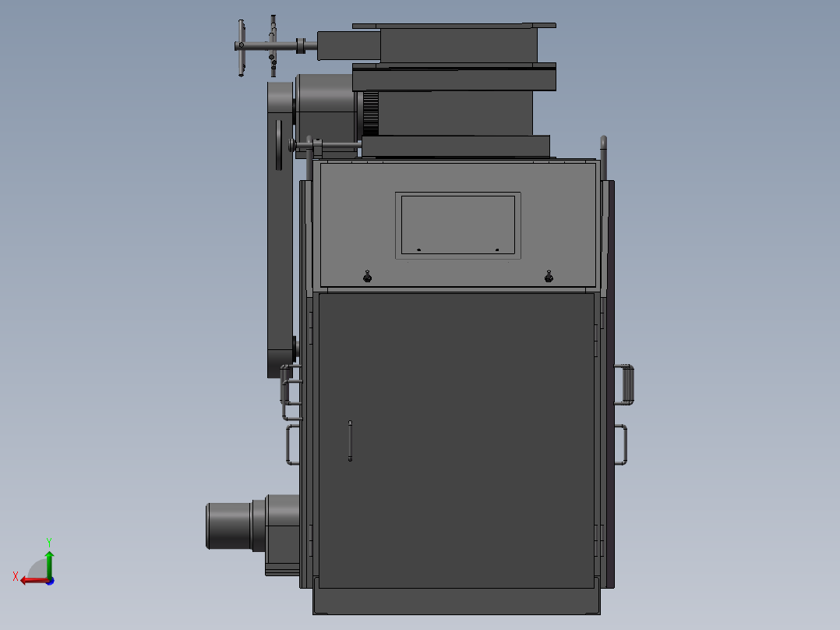Image resolution: width=840 pixels, height=630 pixels.
Task: Select the tall belt guard cover on the left side
Action: [281, 229]
